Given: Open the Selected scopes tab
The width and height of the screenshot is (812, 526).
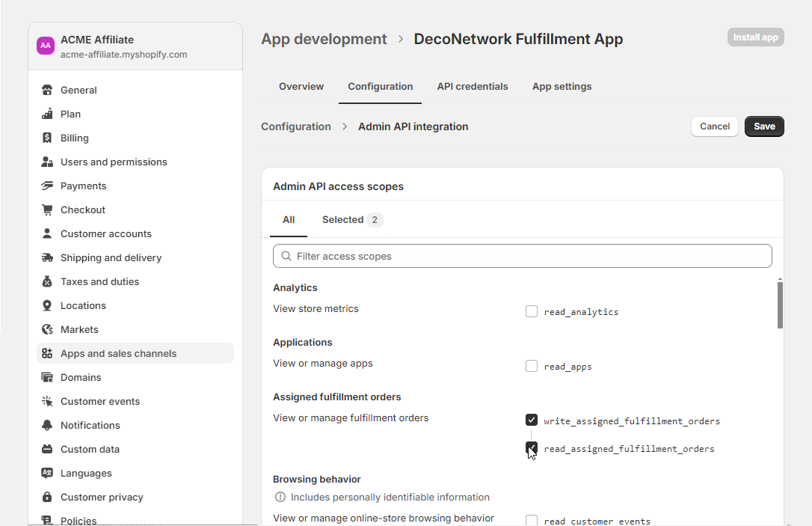Looking at the screenshot, I should pos(351,220).
